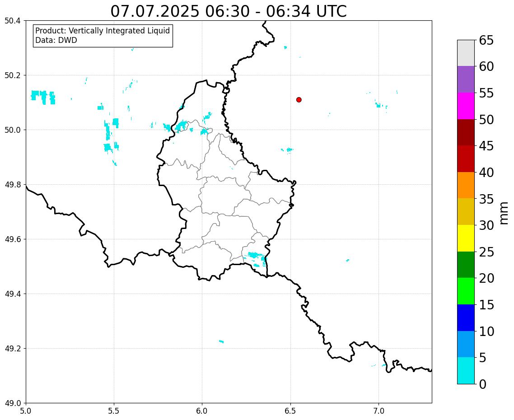Screen dimensions: 514x420
Task: Click the 35 colorbar tick label
Action: pyautogui.click(x=486, y=199)
